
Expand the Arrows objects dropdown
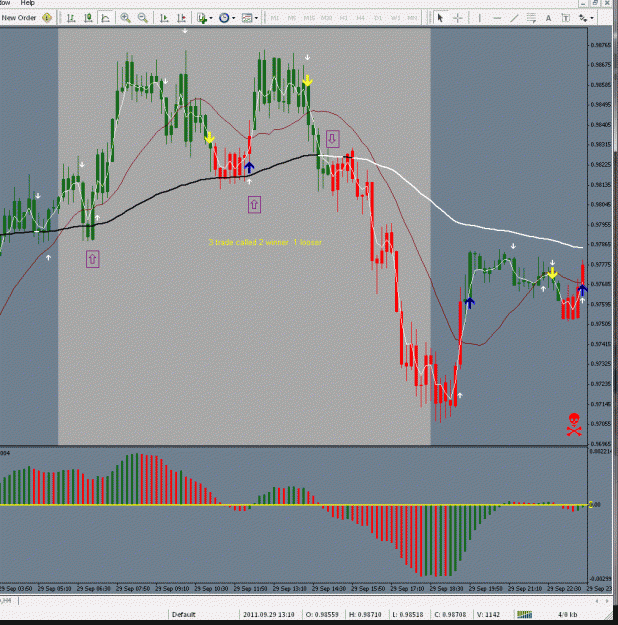point(592,18)
